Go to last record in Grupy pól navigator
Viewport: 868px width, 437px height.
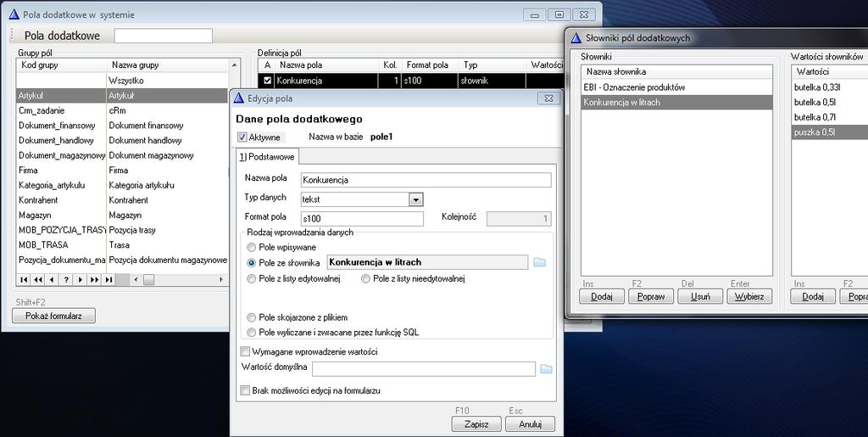pyautogui.click(x=108, y=280)
